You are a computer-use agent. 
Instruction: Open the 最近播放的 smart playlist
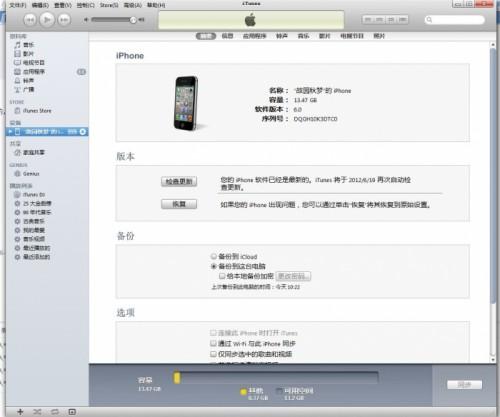tap(32, 248)
